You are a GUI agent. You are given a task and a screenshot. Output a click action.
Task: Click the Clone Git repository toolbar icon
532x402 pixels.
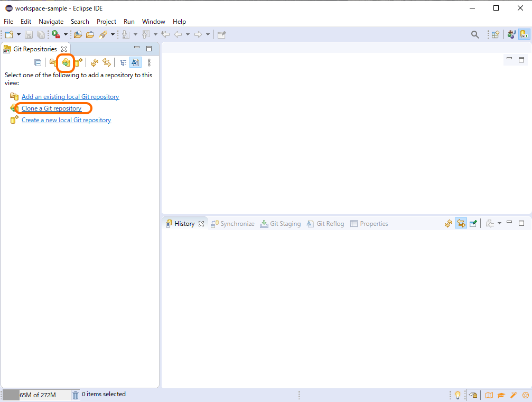tap(66, 62)
